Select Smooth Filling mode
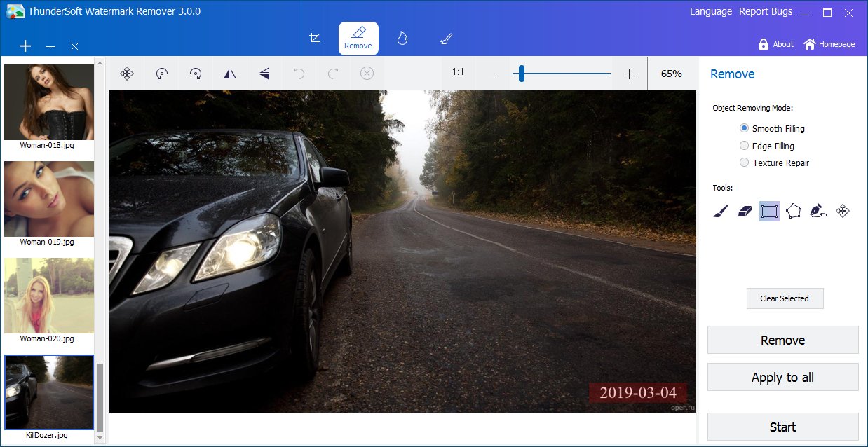Screen dimensions: 868x447 [745, 128]
